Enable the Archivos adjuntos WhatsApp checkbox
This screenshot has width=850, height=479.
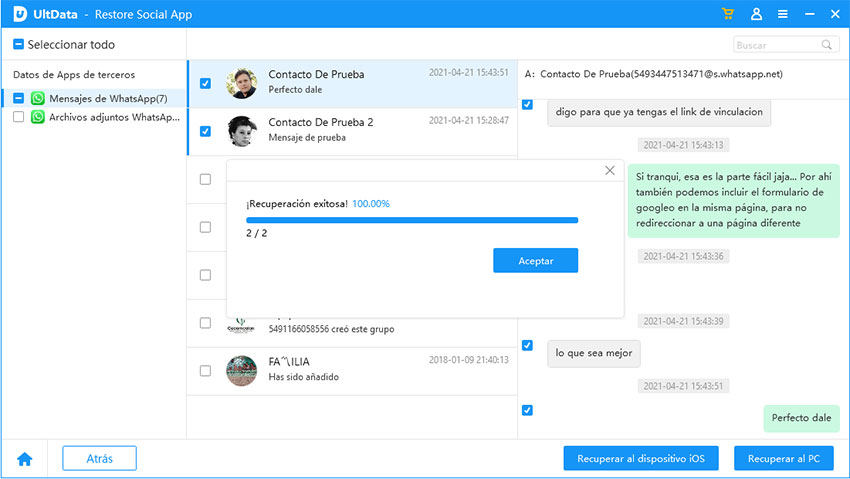point(18,116)
